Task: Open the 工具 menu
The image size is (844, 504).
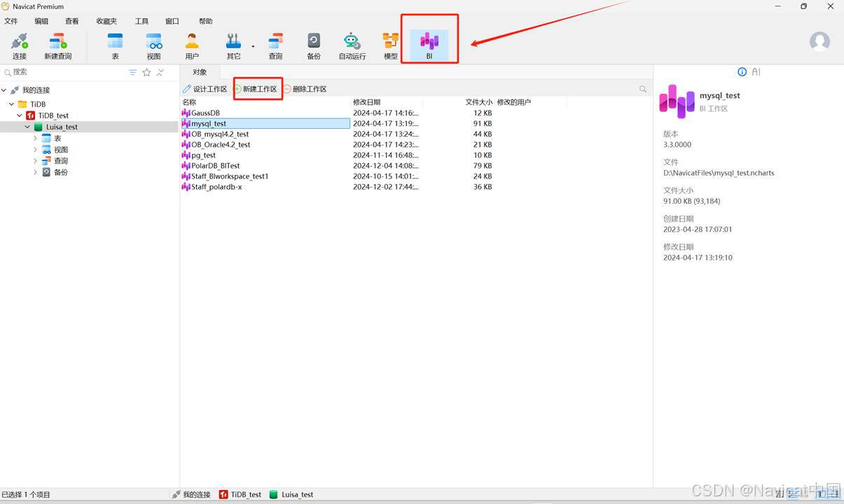Action: (x=141, y=21)
